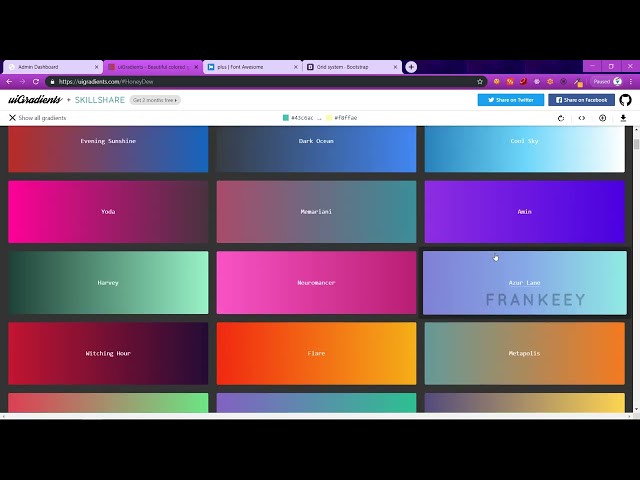
Task: Click the yellow #f8ffae color swatch
Action: (329, 118)
